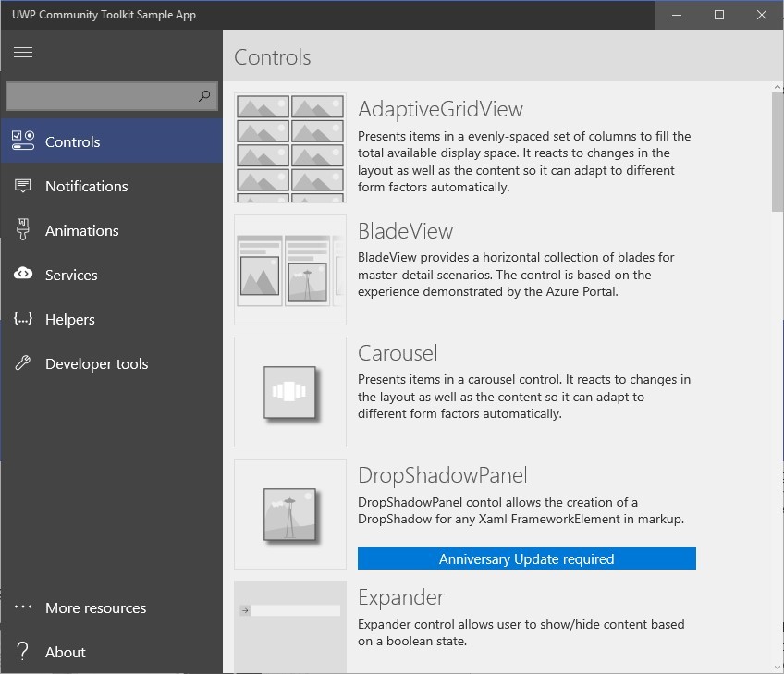Screen dimensions: 784x674
Task: Click the Helpers curly braces icon
Action: click(23, 318)
